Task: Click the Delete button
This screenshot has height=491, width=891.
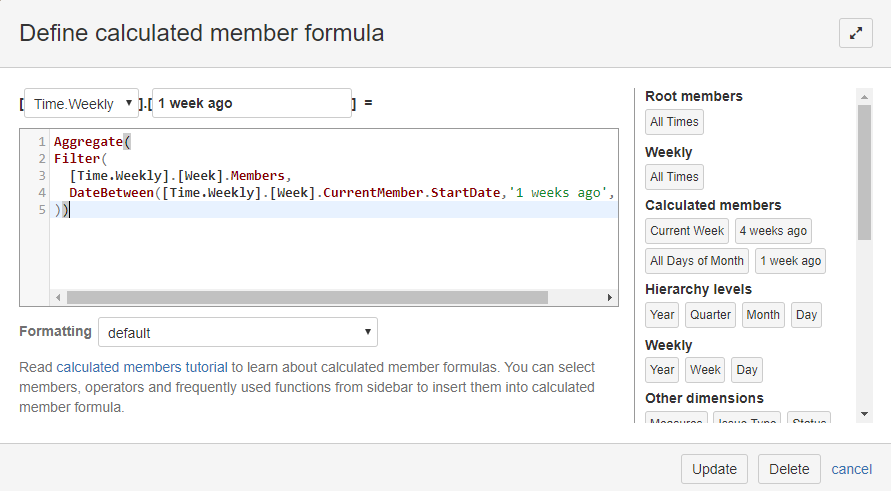Action: click(789, 469)
